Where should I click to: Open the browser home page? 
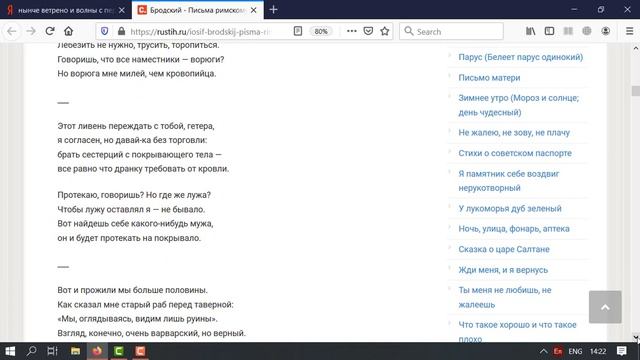click(x=69, y=31)
